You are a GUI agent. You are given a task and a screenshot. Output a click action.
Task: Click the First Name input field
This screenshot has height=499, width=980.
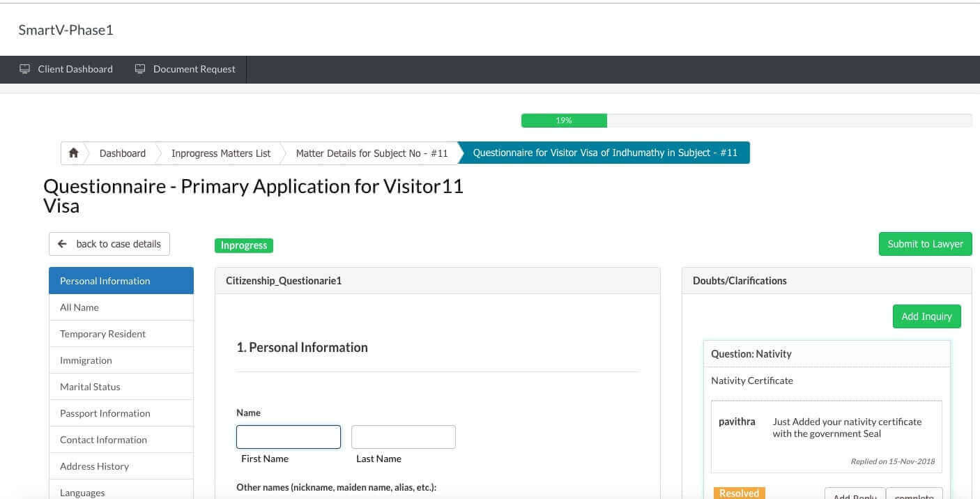(x=289, y=437)
